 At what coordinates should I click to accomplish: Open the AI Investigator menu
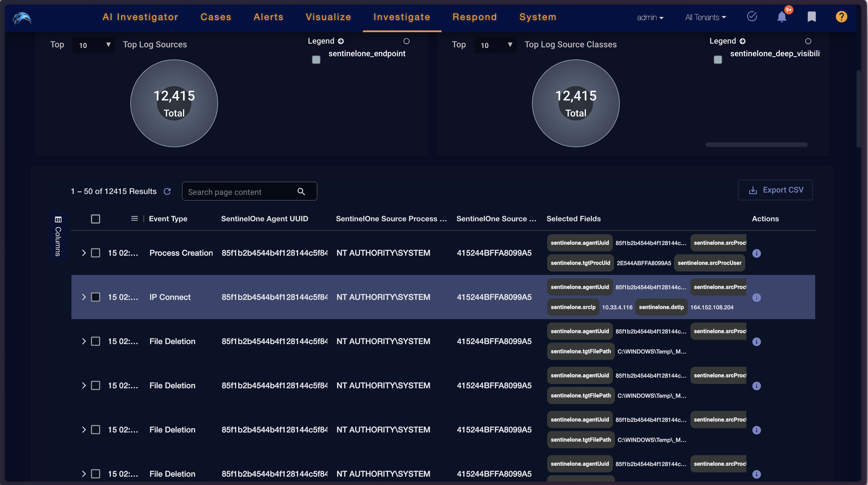141,17
